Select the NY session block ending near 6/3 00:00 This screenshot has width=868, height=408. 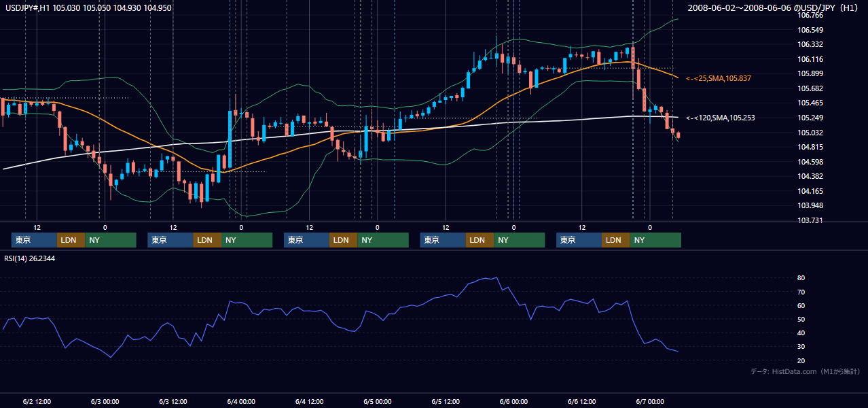click(111, 240)
